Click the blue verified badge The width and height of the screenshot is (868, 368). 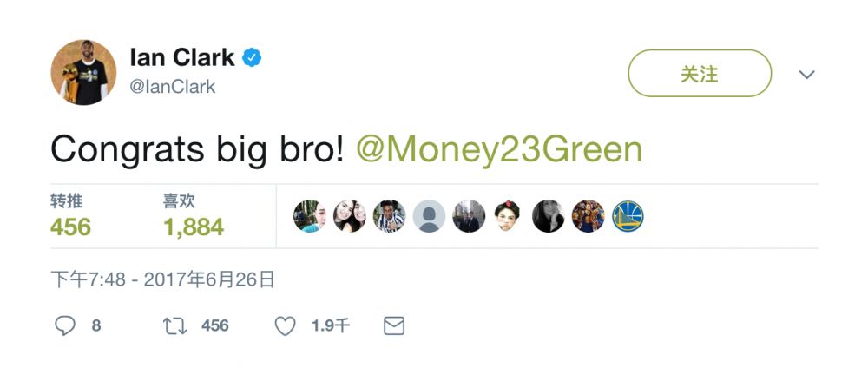click(x=252, y=57)
